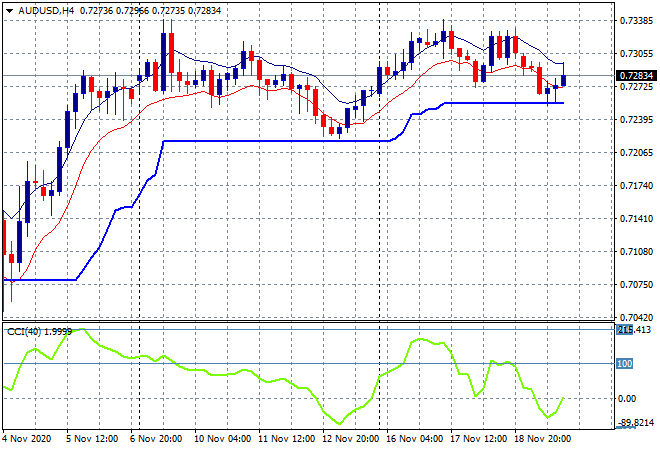
Task: Click the 215.413 CCI level label
Action: pyautogui.click(x=634, y=330)
